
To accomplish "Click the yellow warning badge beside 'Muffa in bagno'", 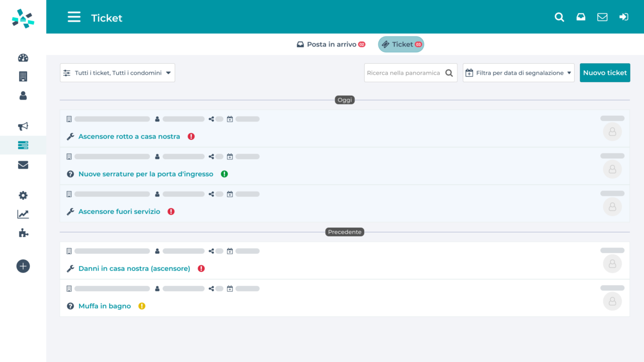I will [142, 306].
